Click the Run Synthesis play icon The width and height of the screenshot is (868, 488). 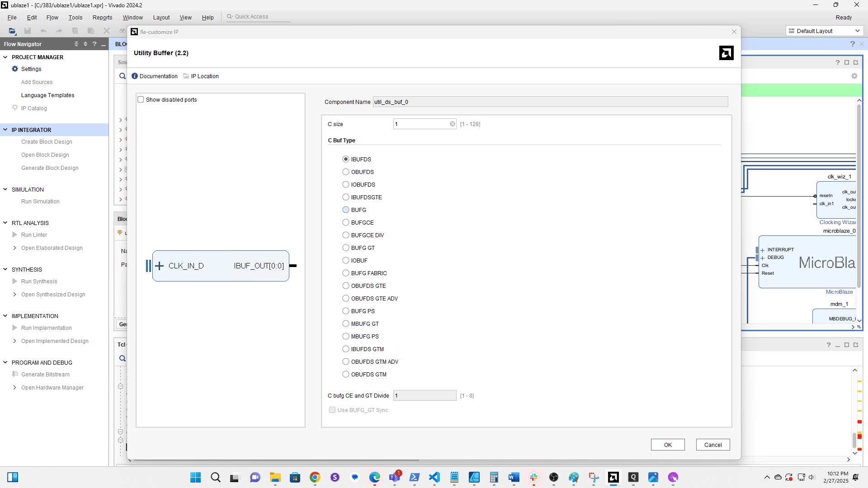(15, 281)
